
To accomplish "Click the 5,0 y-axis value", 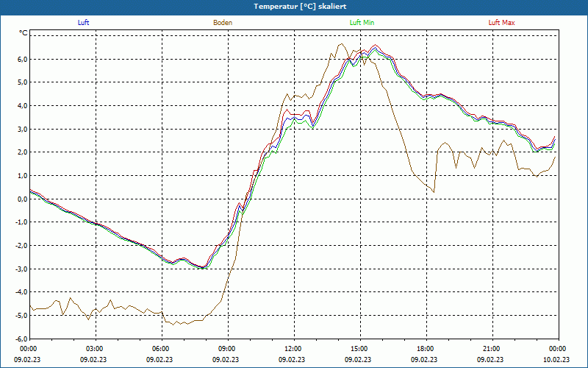I will [x=21, y=82].
